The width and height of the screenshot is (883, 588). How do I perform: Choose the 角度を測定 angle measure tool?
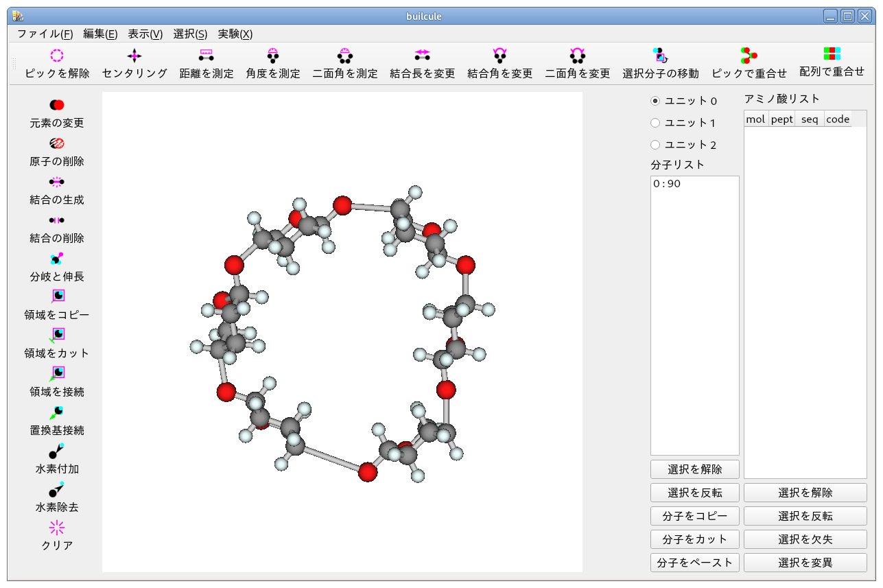pos(273,56)
